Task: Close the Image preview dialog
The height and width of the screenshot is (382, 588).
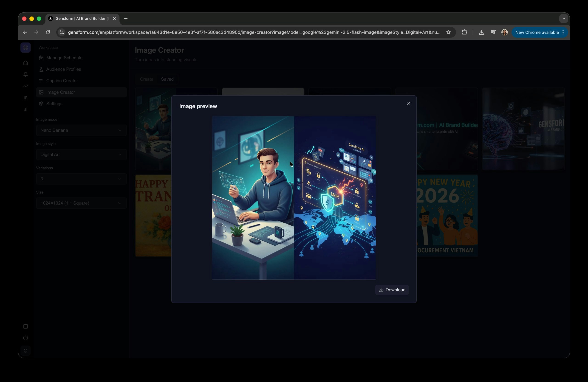Action: (408, 103)
